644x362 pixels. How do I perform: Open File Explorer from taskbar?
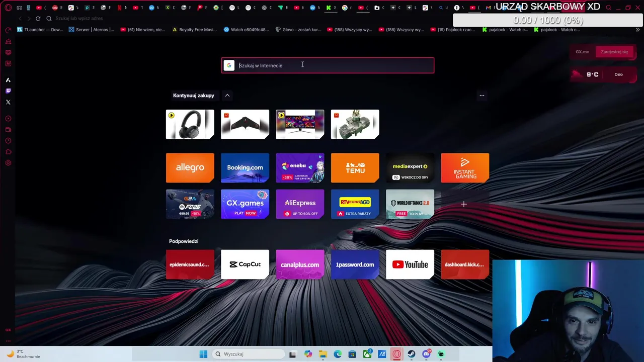323,354
